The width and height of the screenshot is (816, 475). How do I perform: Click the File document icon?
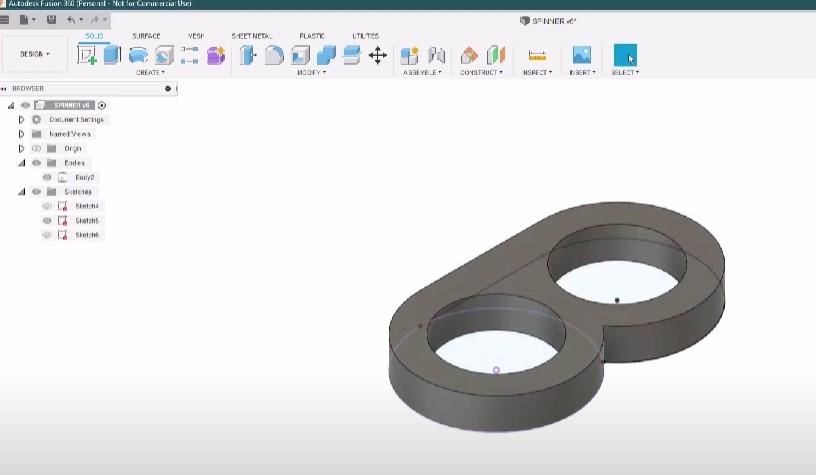tap(24, 20)
